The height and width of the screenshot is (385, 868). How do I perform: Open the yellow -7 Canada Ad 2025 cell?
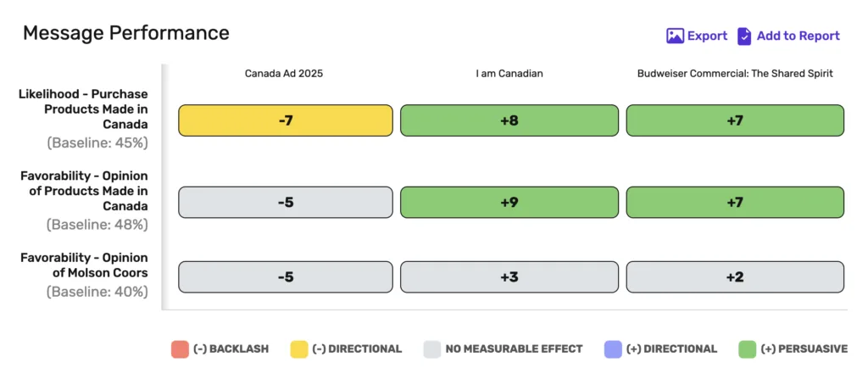[285, 120]
